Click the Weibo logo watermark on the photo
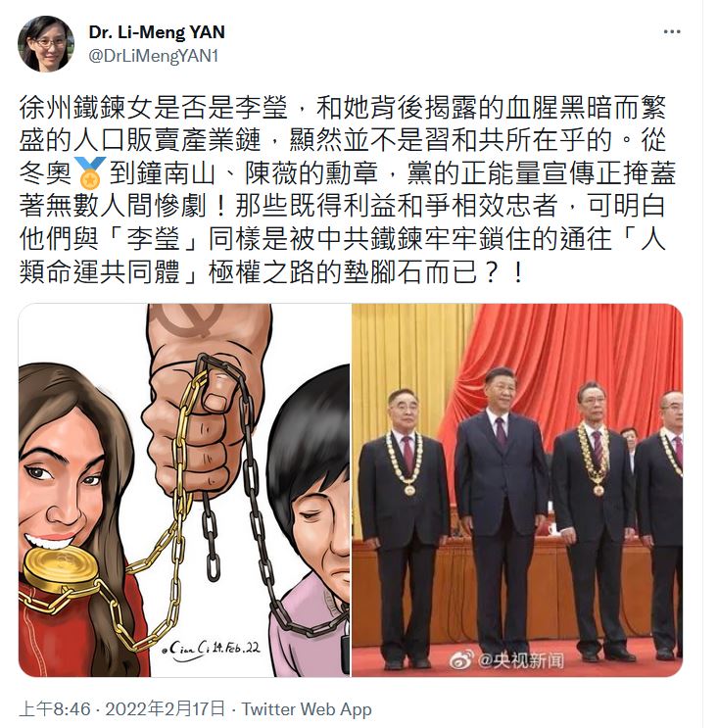 [x=461, y=659]
